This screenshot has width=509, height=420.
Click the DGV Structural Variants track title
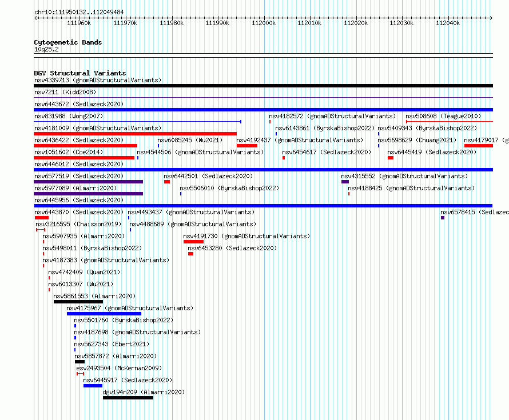[80, 73]
